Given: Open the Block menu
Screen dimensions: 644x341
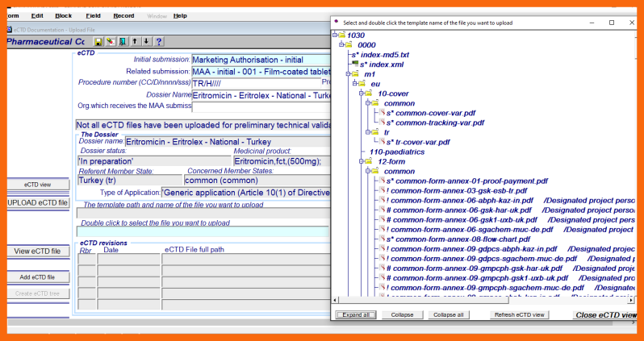Looking at the screenshot, I should 63,15.
